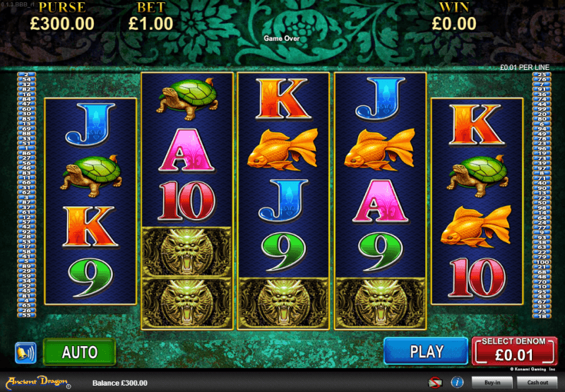This screenshot has width=565, height=392.
Task: Click the dragon symbol on the fourth reel
Action: point(381,303)
